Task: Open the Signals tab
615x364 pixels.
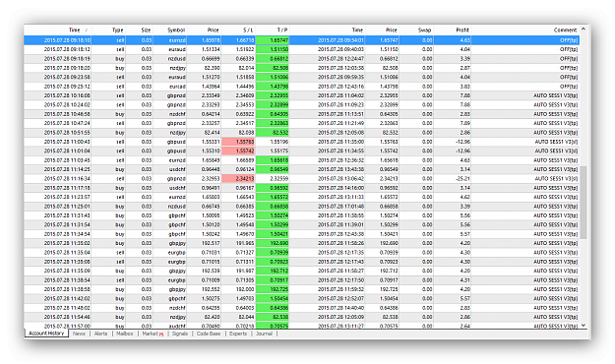Action: [180, 334]
